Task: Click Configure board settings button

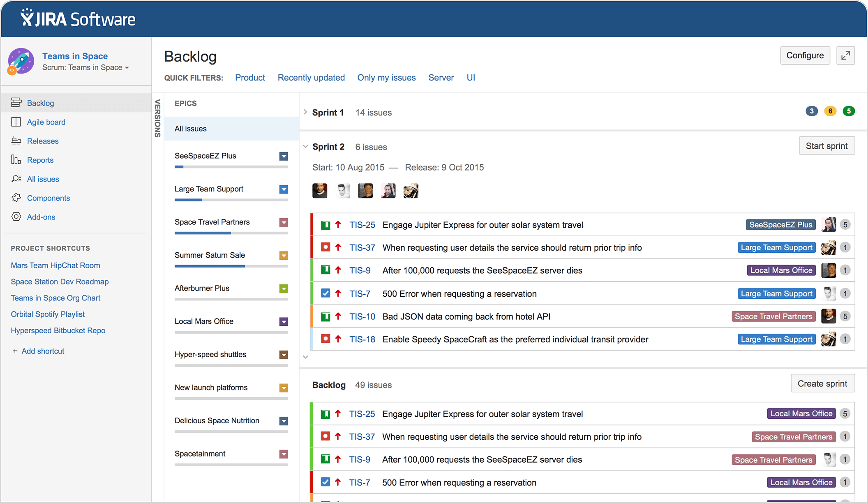Action: pyautogui.click(x=805, y=55)
